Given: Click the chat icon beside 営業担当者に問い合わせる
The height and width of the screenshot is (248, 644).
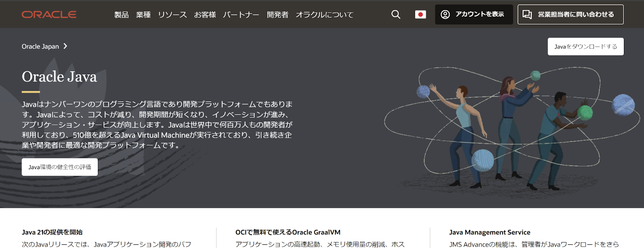Looking at the screenshot, I should point(527,14).
